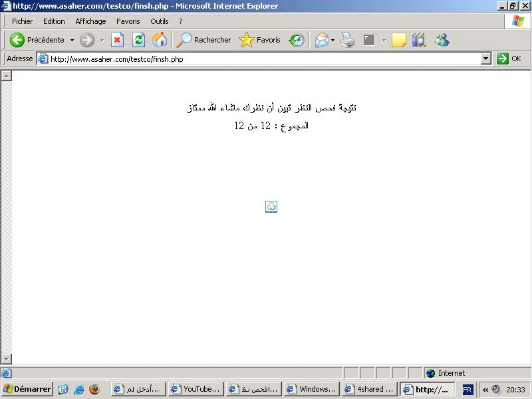
Task: Open the History (Historique) toolbar icon
Action: [x=297, y=40]
